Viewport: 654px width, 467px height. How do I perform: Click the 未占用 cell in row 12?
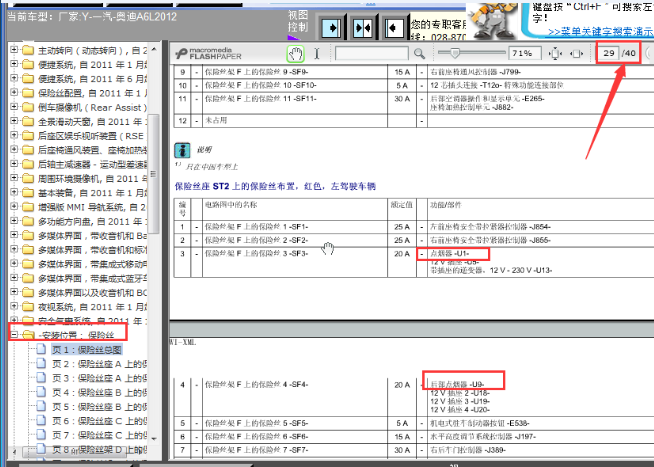click(216, 121)
